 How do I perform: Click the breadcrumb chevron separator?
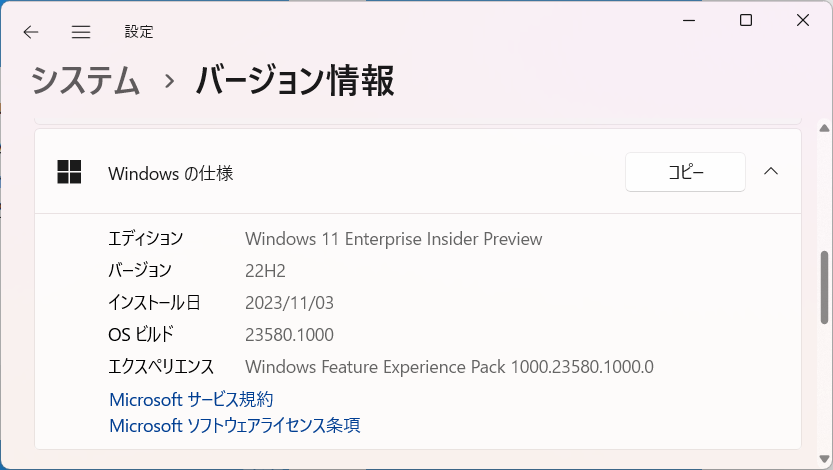pyautogui.click(x=169, y=81)
